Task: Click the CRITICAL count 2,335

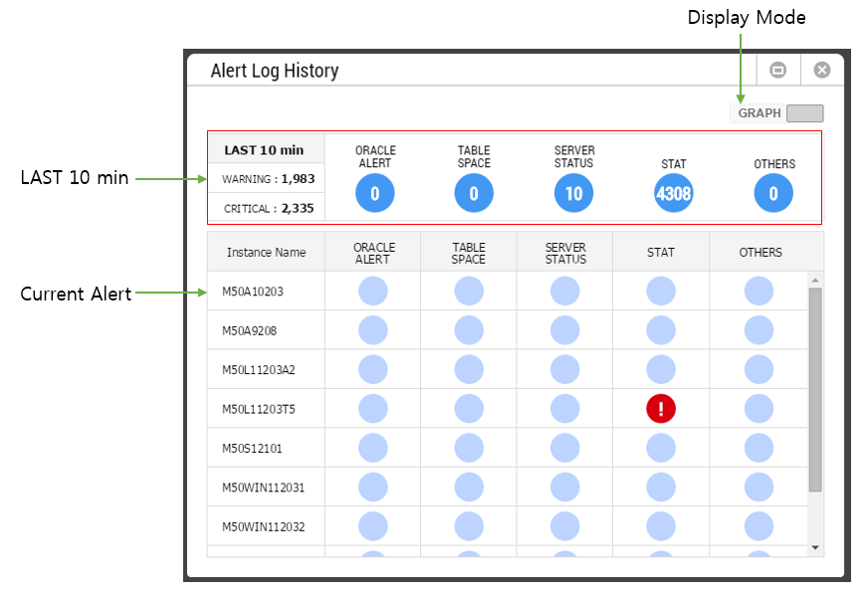Action: [298, 208]
